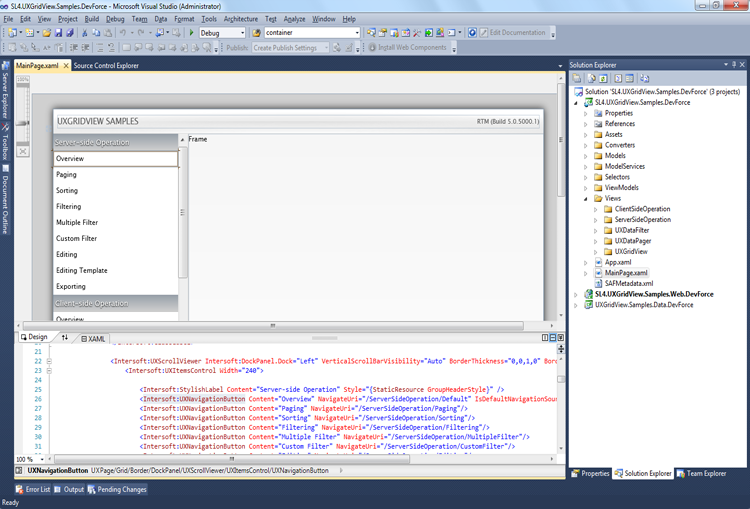This screenshot has height=509, width=750.
Task: Click the Output panel button
Action: (69, 489)
